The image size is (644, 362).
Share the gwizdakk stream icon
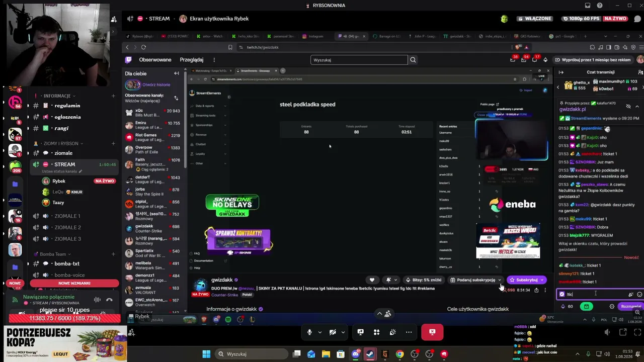tap(536, 290)
